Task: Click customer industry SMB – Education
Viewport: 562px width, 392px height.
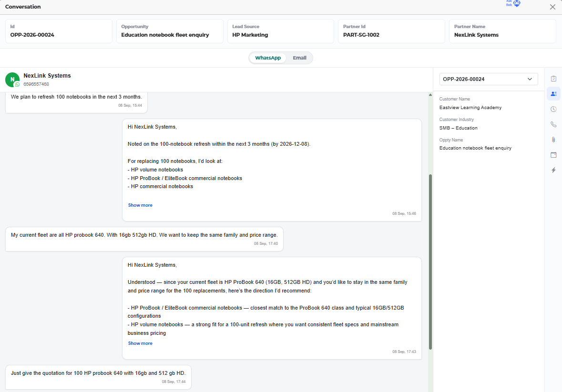Action: tap(459, 128)
